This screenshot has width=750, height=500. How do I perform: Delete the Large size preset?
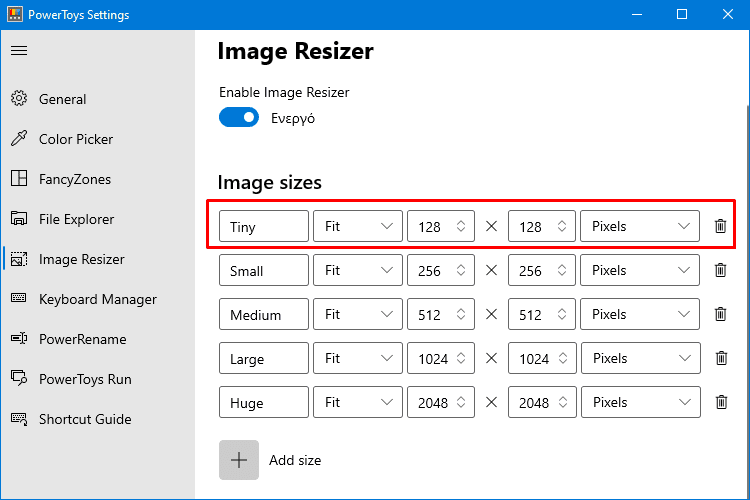(x=721, y=358)
